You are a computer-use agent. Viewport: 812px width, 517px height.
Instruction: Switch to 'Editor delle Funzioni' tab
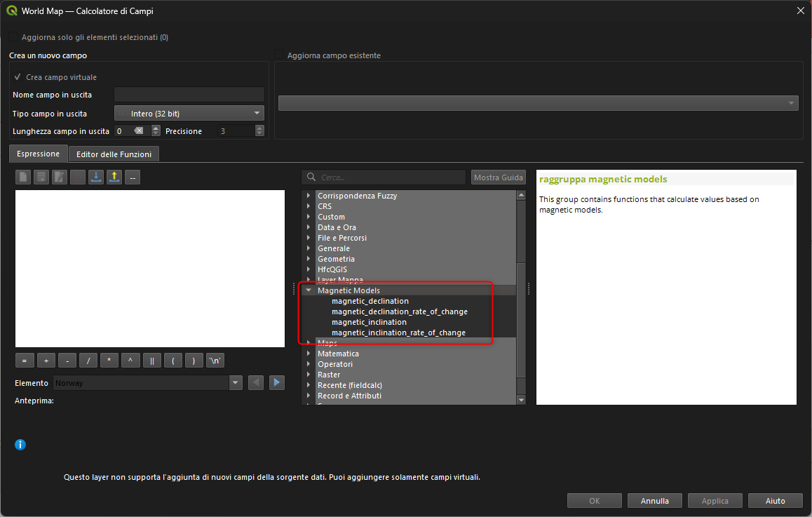point(114,154)
